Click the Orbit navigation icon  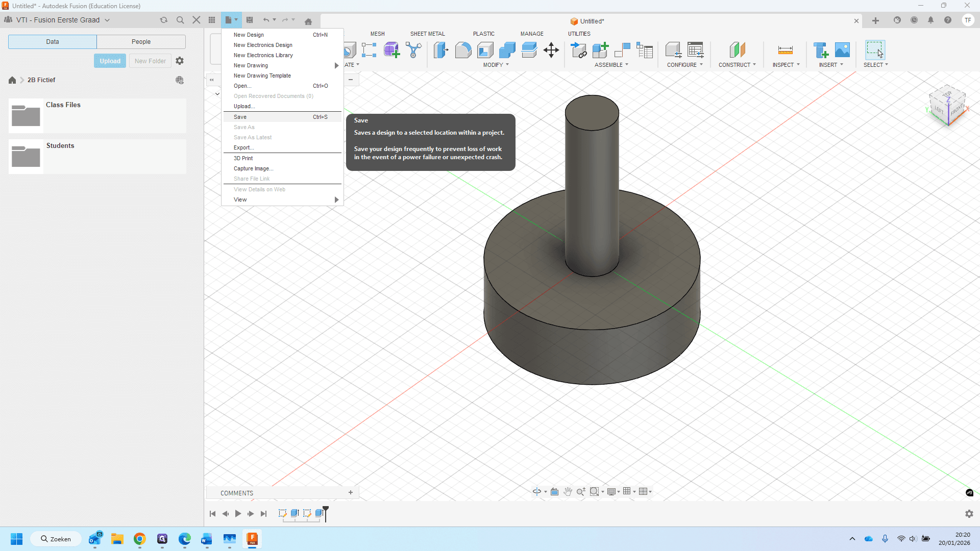[537, 491]
